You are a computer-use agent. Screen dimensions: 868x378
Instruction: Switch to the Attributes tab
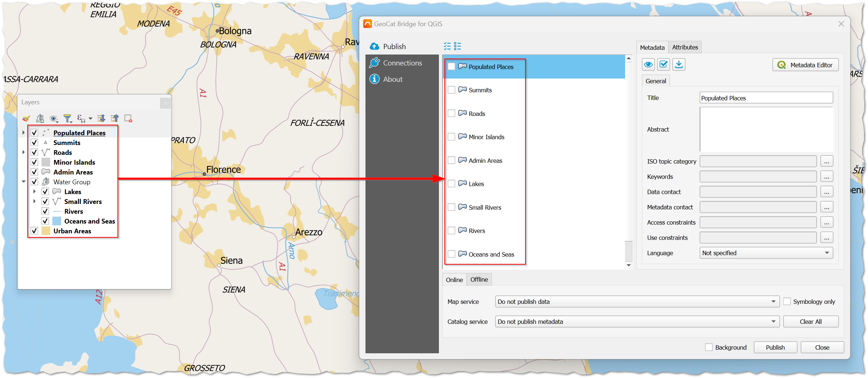pos(685,47)
